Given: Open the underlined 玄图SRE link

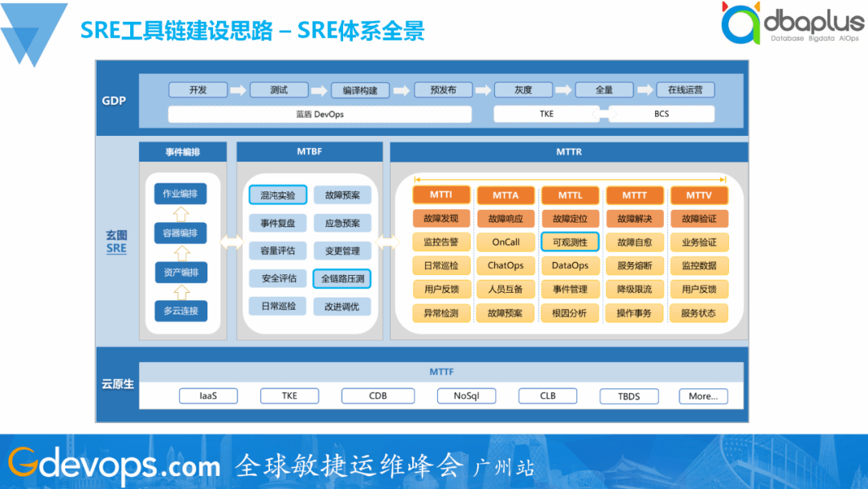Looking at the screenshot, I should [x=116, y=243].
